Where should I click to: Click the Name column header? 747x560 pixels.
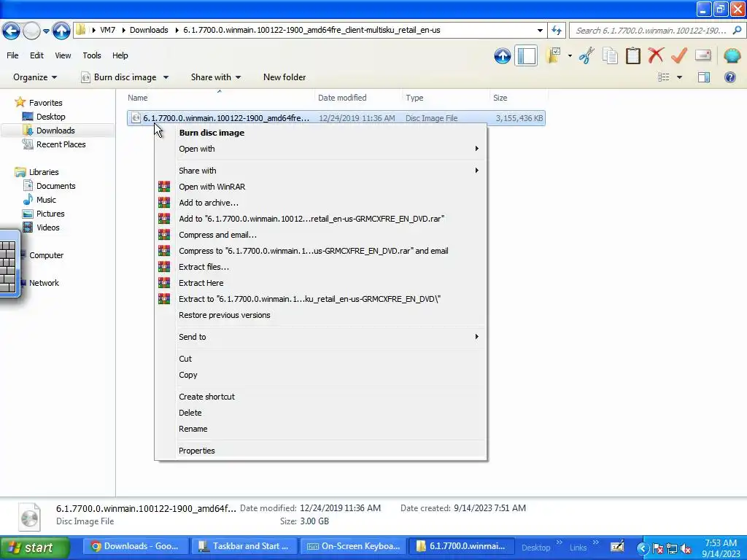(x=219, y=98)
